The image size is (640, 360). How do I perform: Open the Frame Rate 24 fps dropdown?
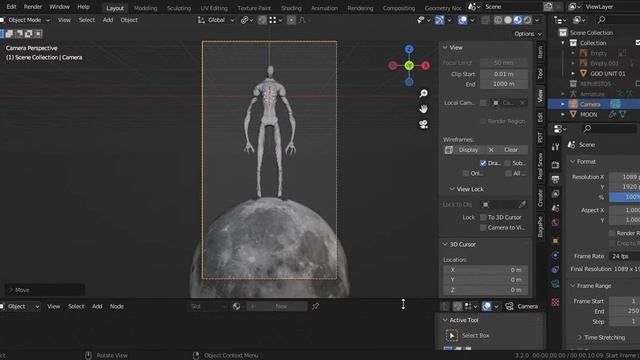tap(624, 256)
